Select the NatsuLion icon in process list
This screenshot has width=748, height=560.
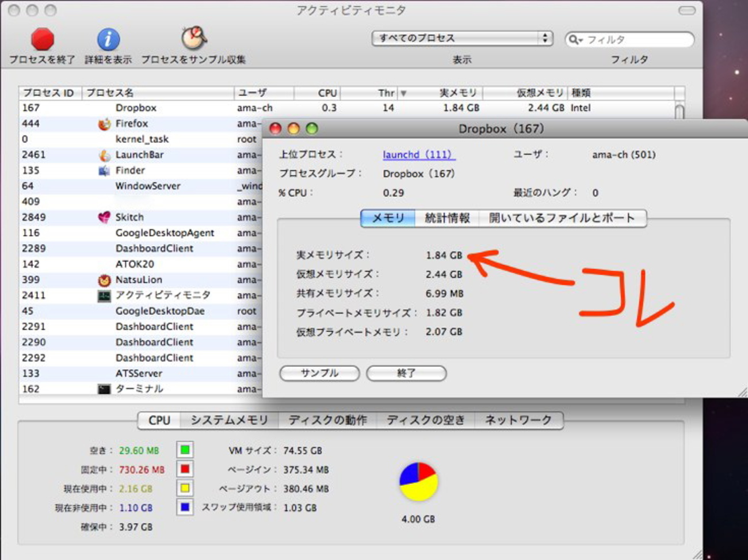tap(104, 280)
